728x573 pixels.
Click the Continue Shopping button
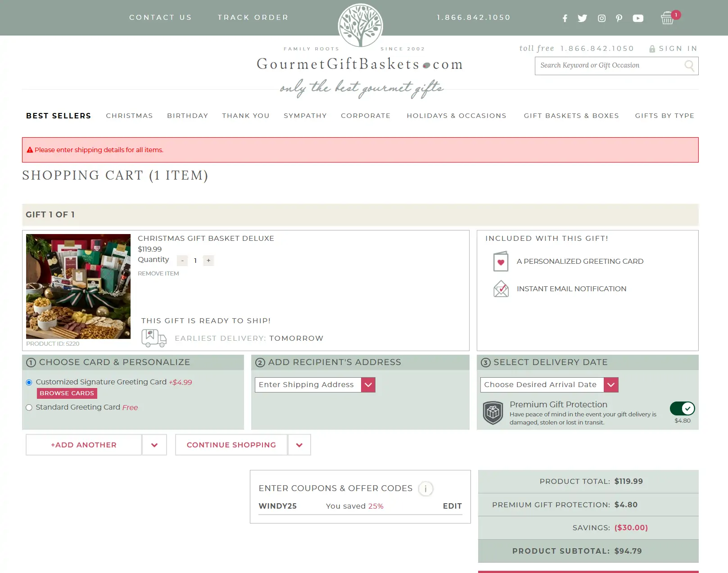pos(231,445)
